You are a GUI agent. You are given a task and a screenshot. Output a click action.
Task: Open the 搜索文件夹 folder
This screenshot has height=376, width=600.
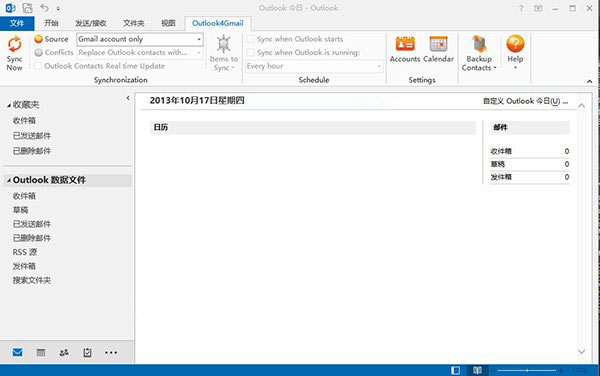[x=32, y=280]
